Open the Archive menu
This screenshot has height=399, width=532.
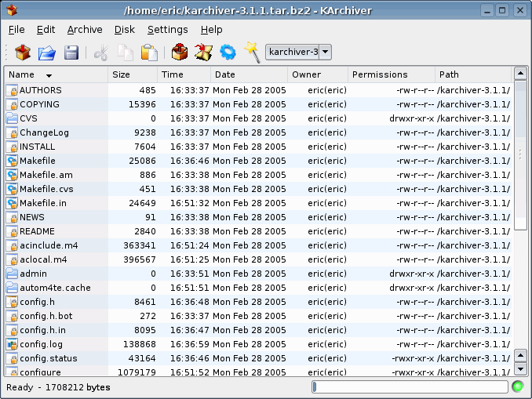85,30
